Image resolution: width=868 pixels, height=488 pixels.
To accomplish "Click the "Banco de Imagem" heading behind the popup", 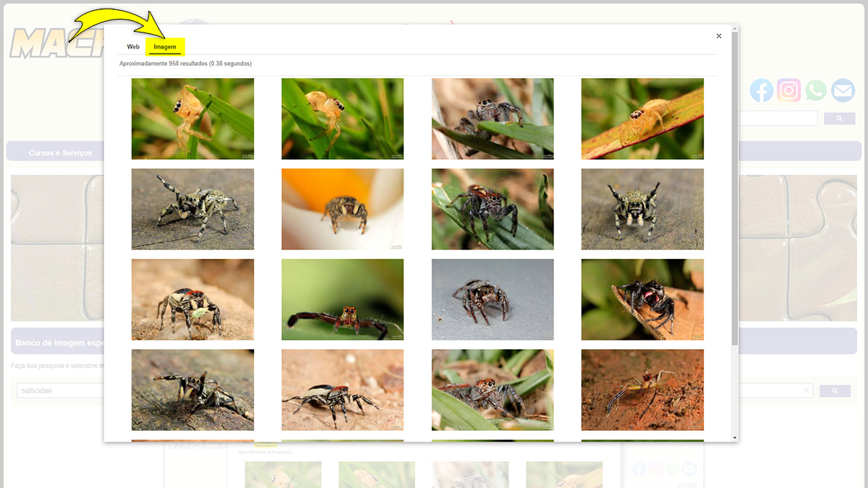I will pyautogui.click(x=59, y=342).
